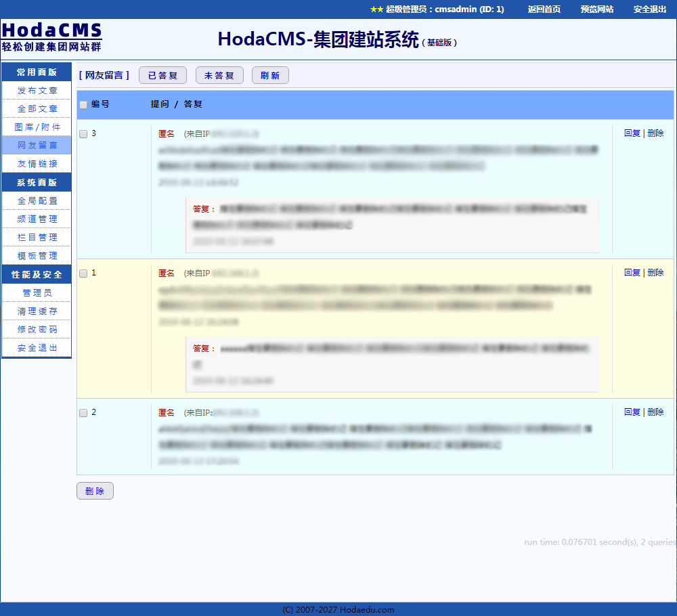Click the bottom 删除 button
Screen dimensions: 677x616
click(95, 491)
